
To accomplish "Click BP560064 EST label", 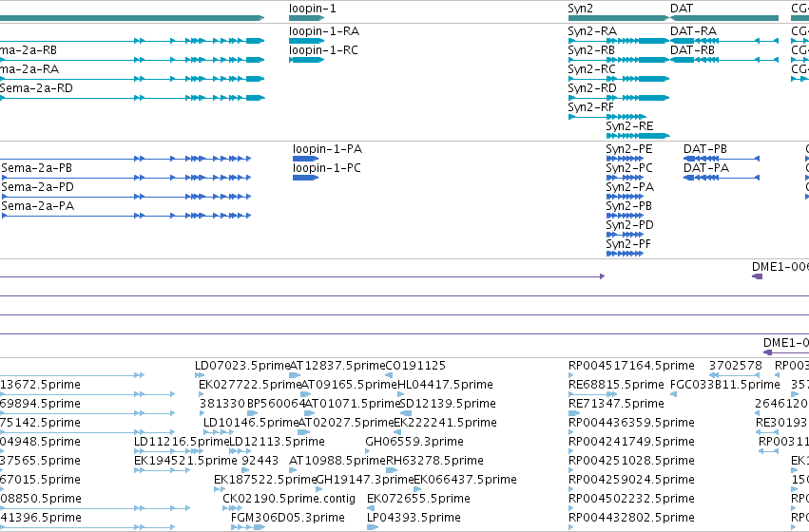I will coord(277,404).
